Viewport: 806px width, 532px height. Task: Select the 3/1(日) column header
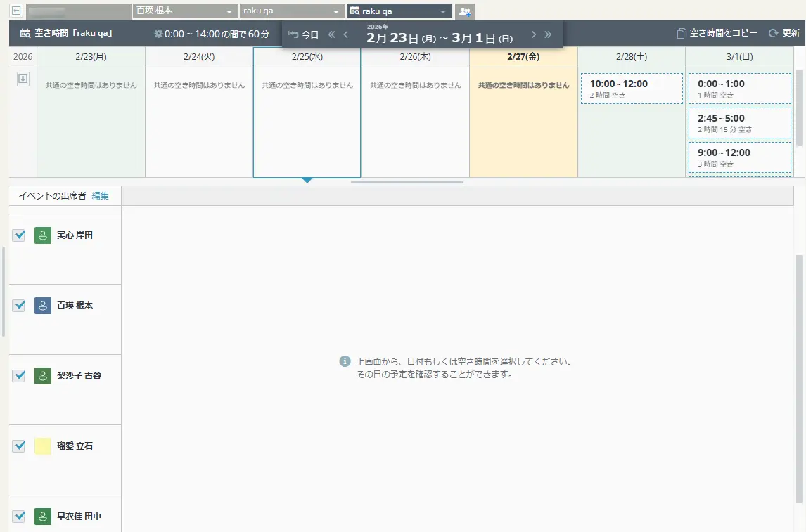coord(739,56)
